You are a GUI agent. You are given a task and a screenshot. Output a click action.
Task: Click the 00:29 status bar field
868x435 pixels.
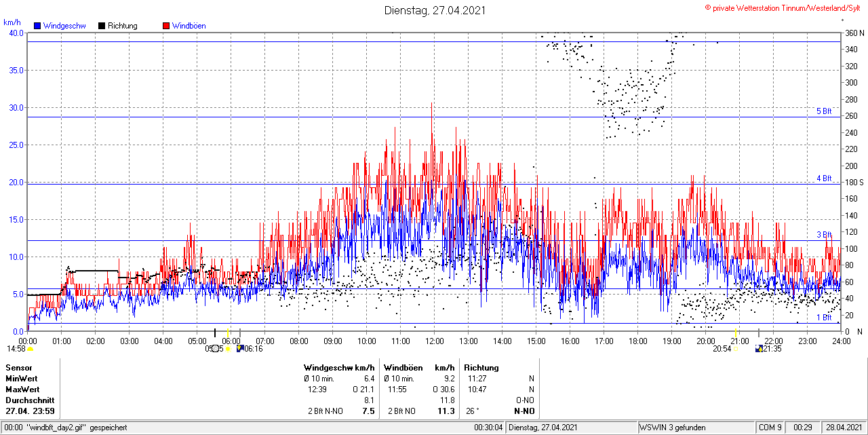point(803,428)
